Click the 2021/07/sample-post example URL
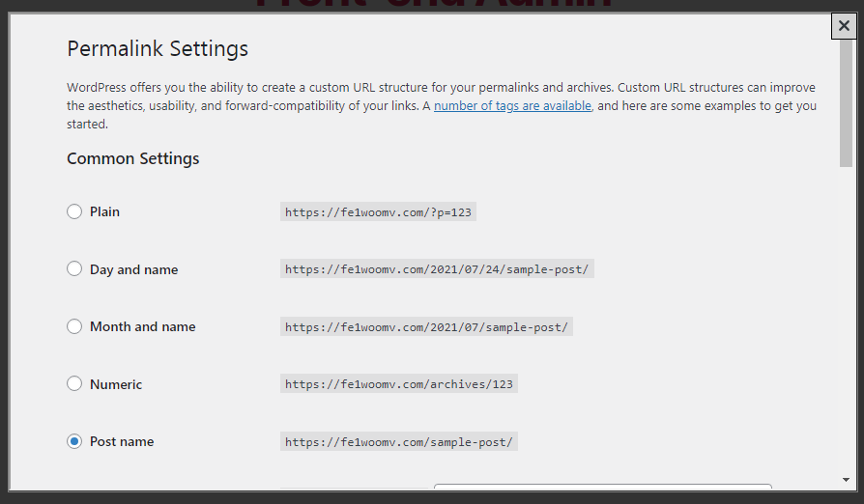Screen dimensions: 864x504 pyautogui.click(x=426, y=326)
